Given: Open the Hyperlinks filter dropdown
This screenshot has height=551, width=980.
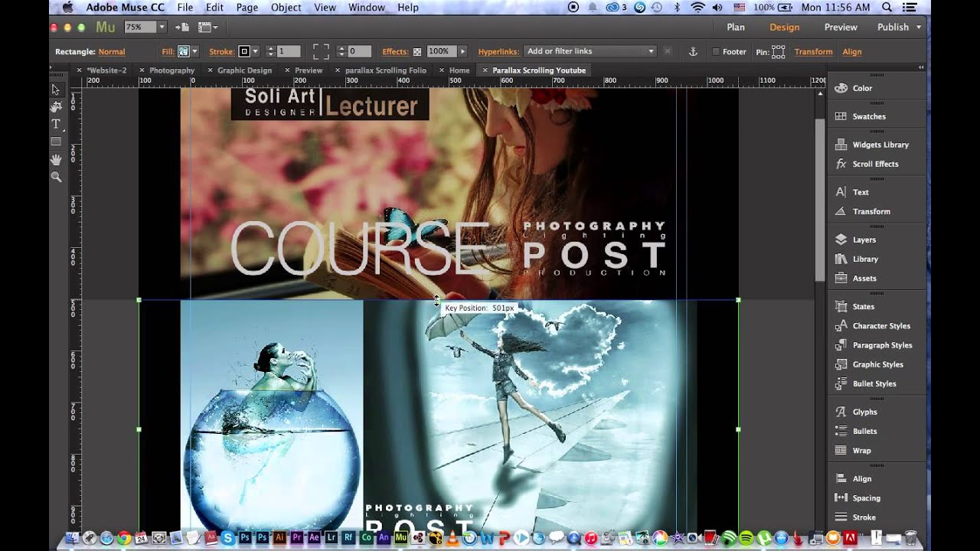Looking at the screenshot, I should click(x=590, y=51).
